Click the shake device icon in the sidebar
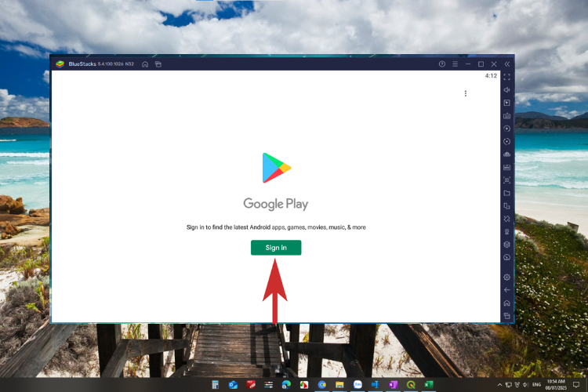Screen dimensions: 588x392 point(507,219)
